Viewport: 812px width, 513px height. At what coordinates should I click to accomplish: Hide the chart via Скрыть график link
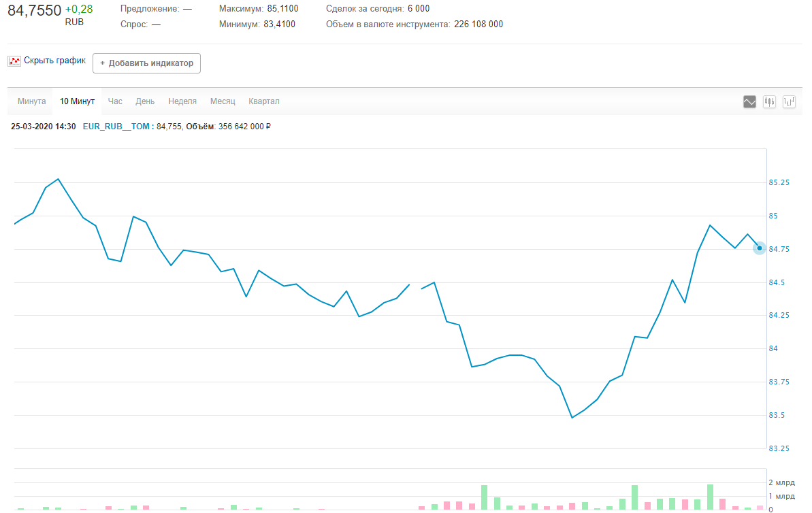(54, 61)
